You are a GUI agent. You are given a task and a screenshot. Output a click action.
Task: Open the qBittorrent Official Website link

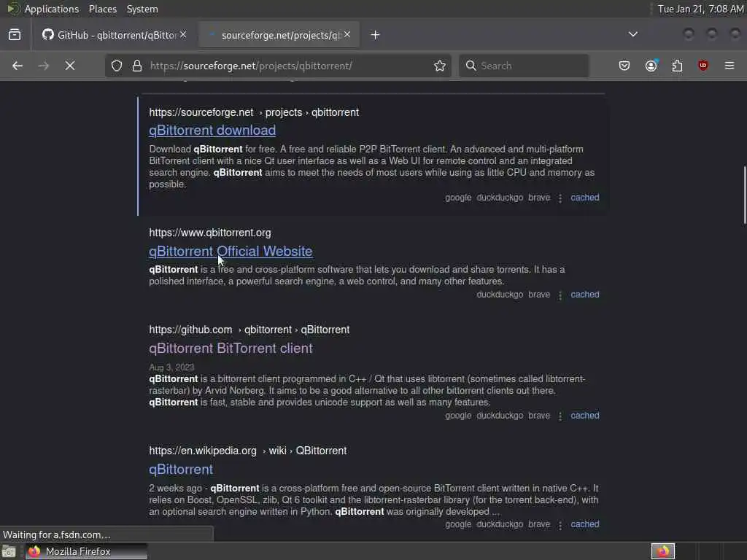click(231, 252)
